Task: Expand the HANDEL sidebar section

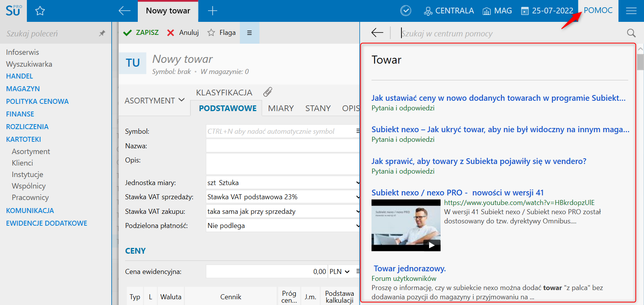Action: tap(20, 76)
